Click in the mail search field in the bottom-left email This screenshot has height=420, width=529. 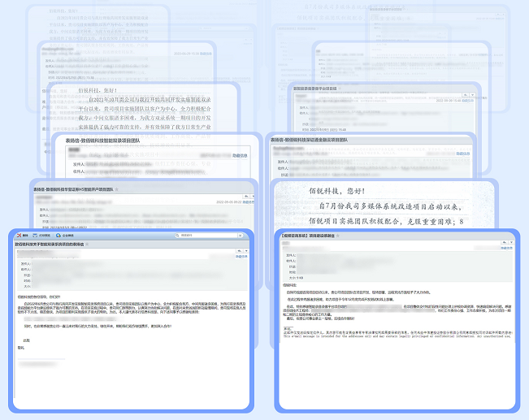[x=209, y=235]
